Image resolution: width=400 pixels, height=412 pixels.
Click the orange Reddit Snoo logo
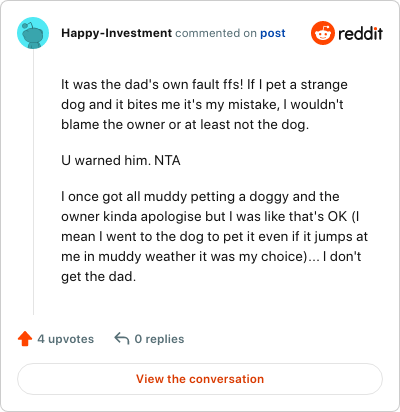coord(323,33)
